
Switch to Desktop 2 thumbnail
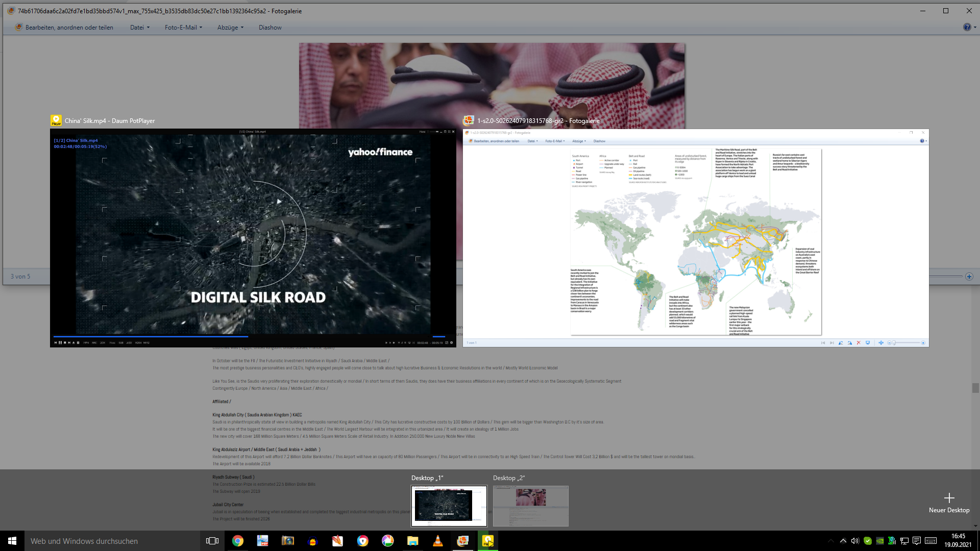[x=530, y=506]
